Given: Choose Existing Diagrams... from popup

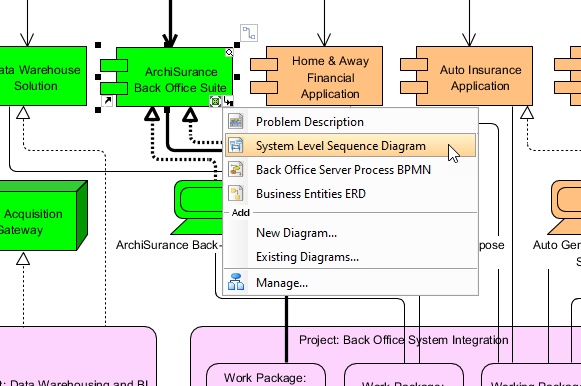Looking at the screenshot, I should [x=350, y=257].
